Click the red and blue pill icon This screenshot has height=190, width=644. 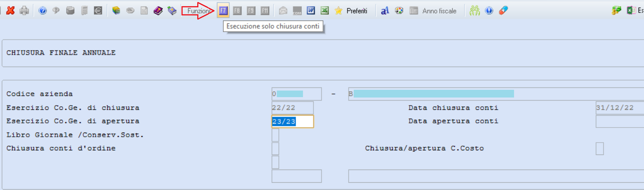503,11
